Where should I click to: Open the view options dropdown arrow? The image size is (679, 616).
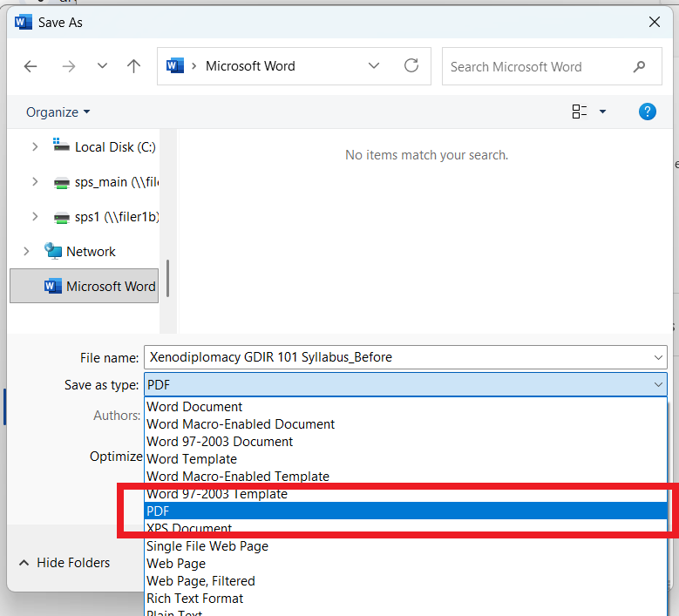(x=602, y=112)
